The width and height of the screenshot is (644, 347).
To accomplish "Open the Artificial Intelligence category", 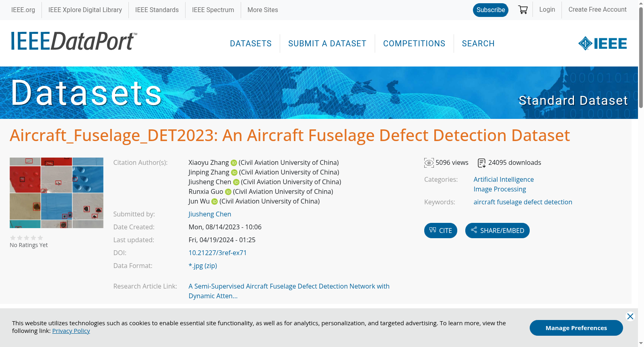I will (x=504, y=180).
